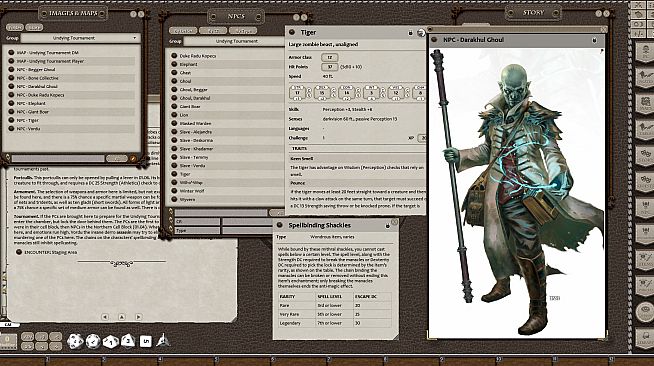Click the edit pencil icon in Images & Maps

(x=133, y=158)
